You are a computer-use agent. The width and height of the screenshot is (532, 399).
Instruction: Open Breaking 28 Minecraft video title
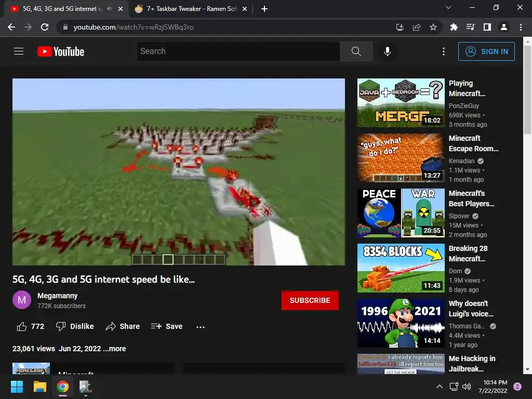click(468, 254)
